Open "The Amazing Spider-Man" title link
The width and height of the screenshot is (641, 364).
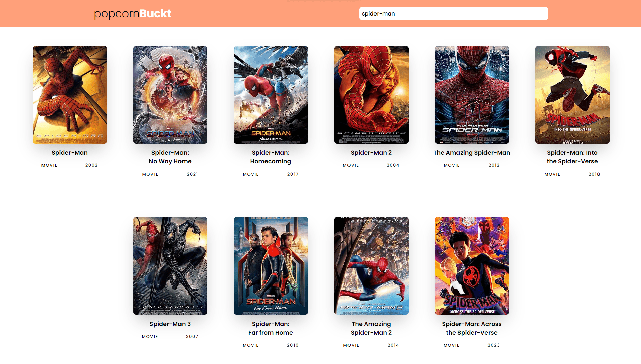point(472,153)
